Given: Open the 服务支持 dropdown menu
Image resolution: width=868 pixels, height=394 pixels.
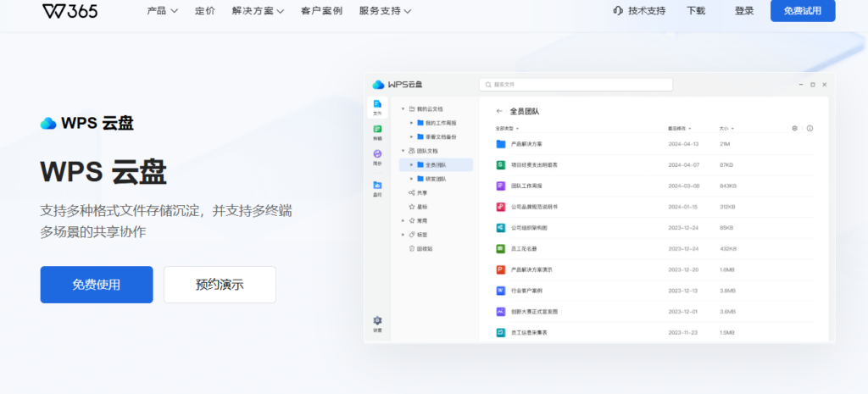Looking at the screenshot, I should tap(386, 10).
